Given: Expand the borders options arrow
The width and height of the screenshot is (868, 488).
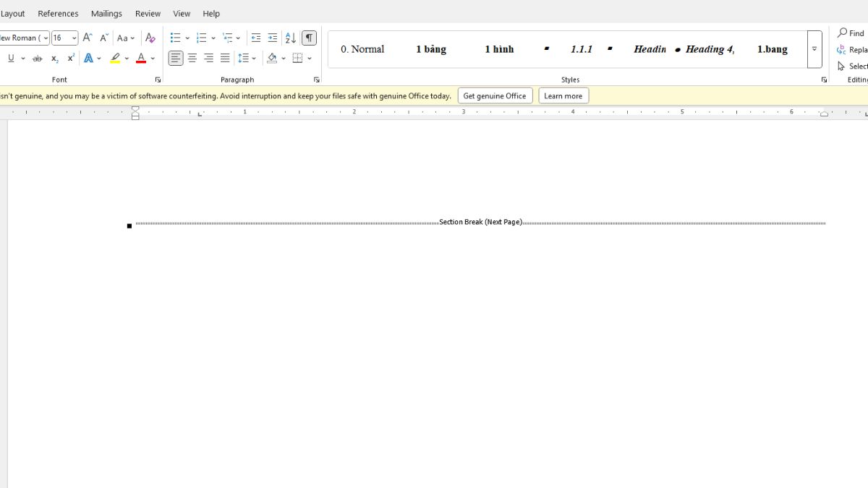Looking at the screenshot, I should point(310,58).
